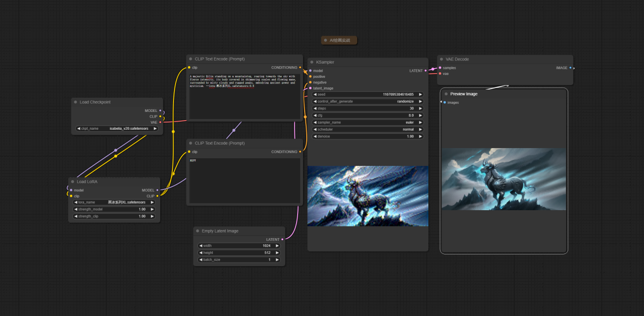Collapse the Preview Image node title dot
Screen dimensions: 644x316
coord(446,94)
